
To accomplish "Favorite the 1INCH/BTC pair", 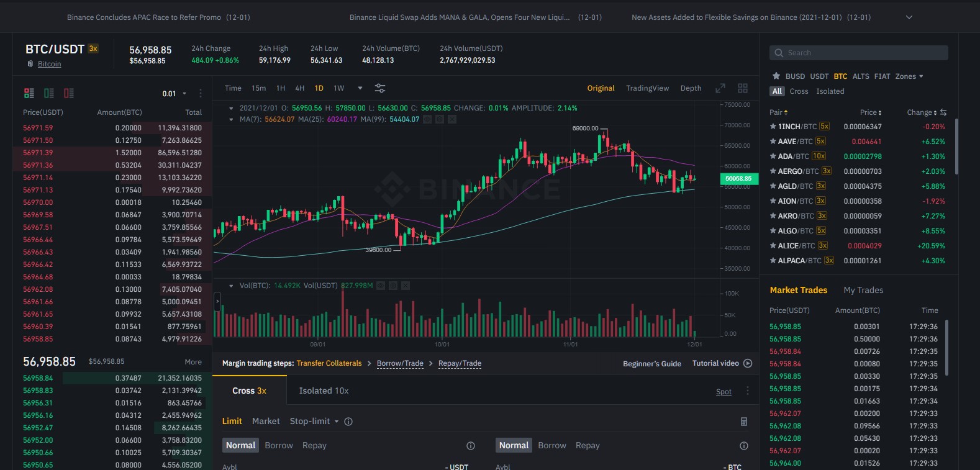I will click(773, 127).
